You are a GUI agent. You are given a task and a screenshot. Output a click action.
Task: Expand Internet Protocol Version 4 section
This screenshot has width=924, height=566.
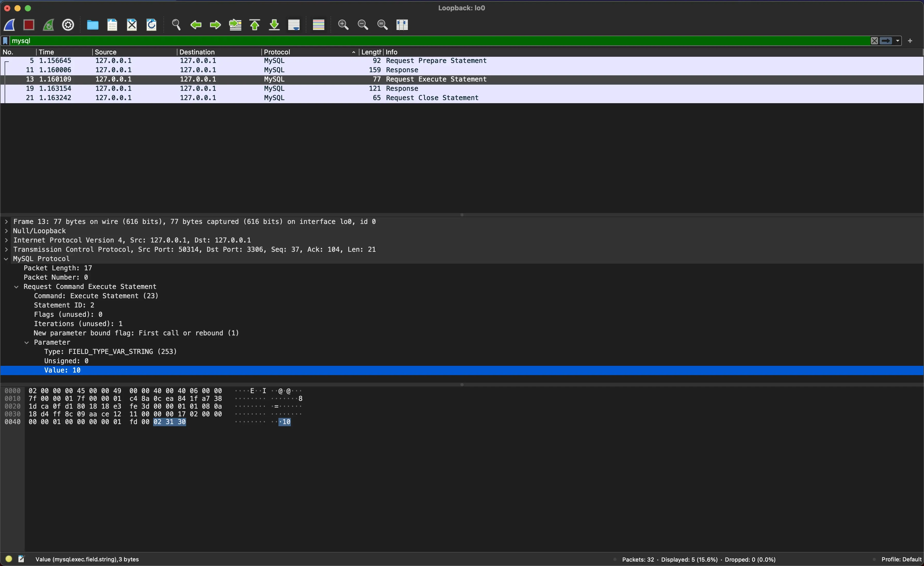[6, 240]
